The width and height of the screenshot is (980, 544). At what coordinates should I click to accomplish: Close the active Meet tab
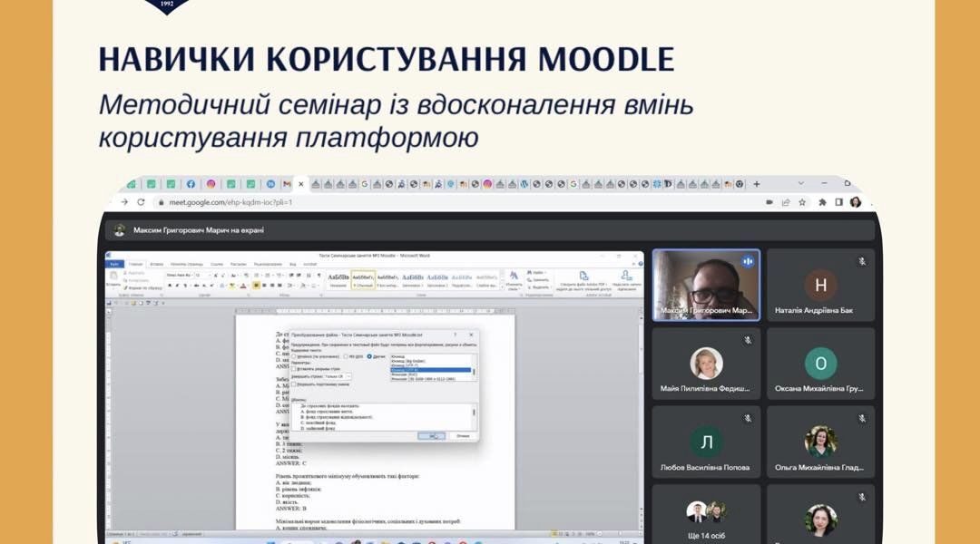pos(301,184)
